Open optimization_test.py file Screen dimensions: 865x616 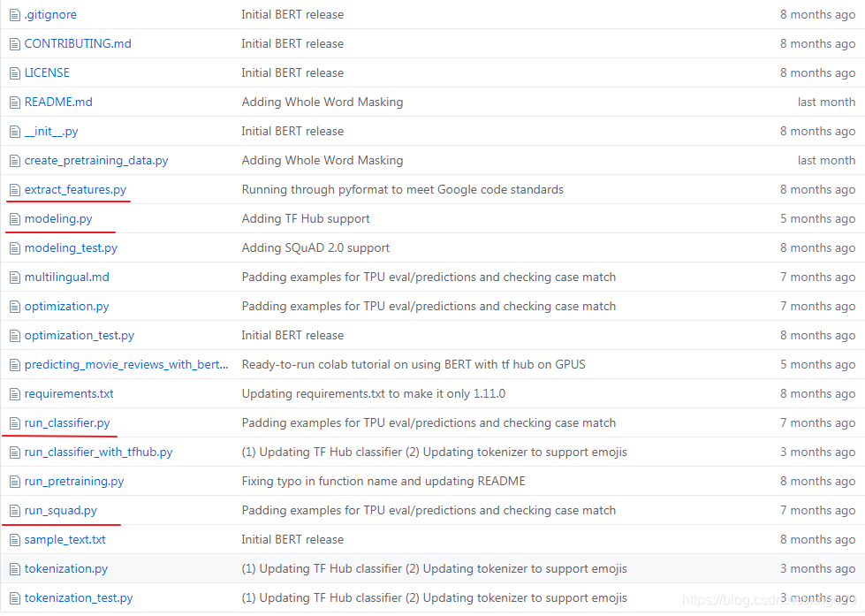(80, 336)
